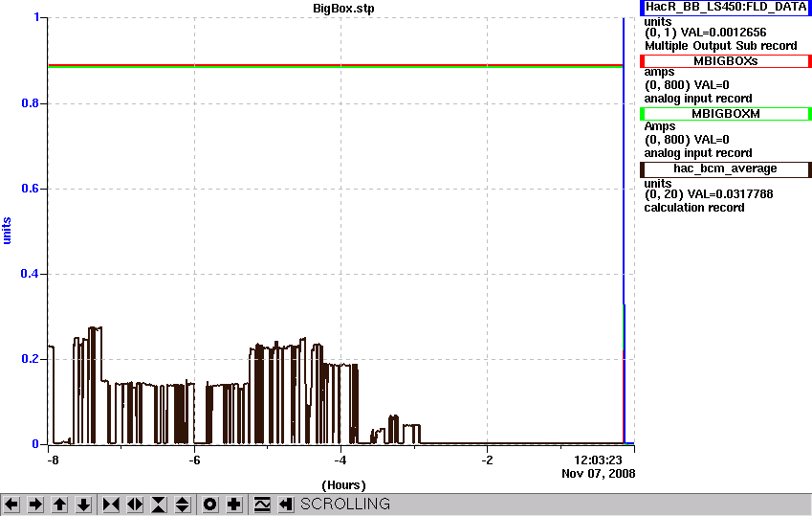Click the (Hours) x-axis label
The width and height of the screenshot is (812, 516).
point(343,485)
